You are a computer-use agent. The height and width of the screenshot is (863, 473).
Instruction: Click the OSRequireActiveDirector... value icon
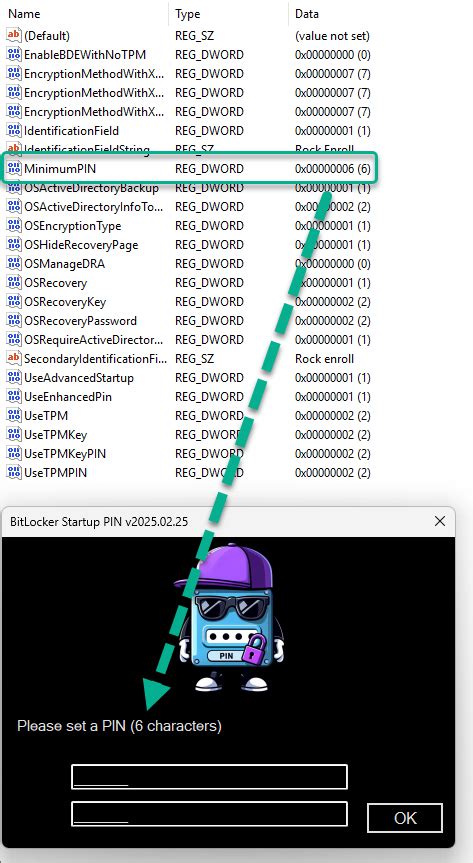[14, 340]
